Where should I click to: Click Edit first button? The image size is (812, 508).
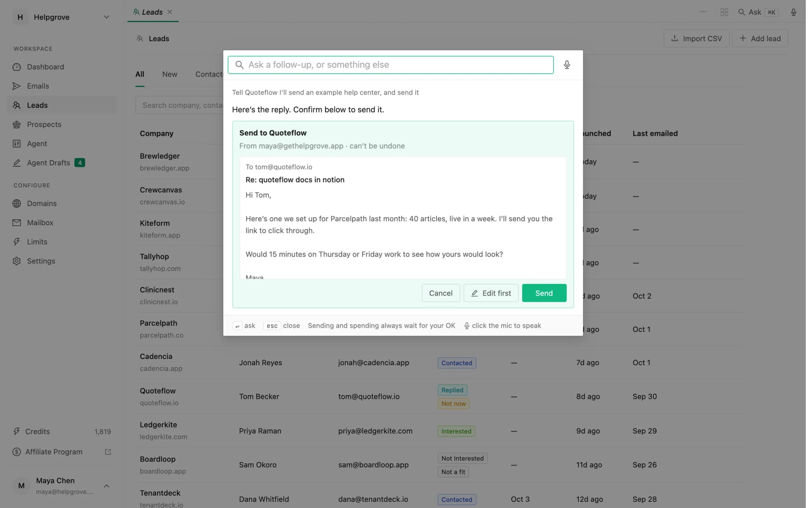(491, 293)
